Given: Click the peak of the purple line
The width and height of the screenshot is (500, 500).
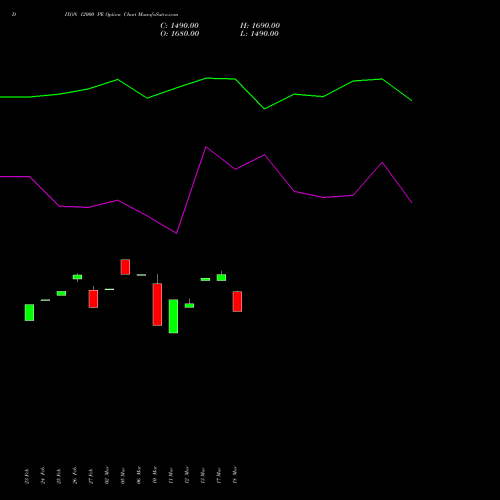Looking at the screenshot, I should (x=206, y=147).
